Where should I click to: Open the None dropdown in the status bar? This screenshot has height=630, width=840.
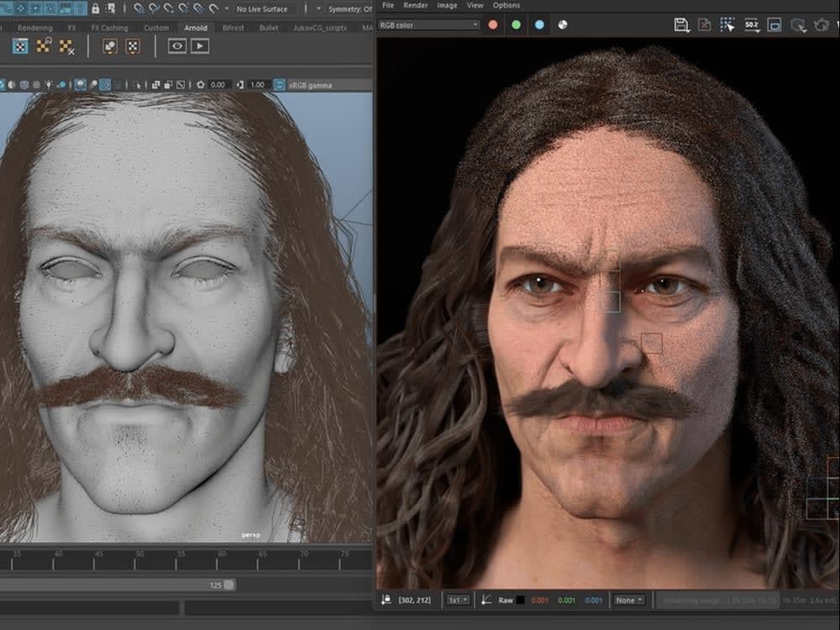[629, 601]
